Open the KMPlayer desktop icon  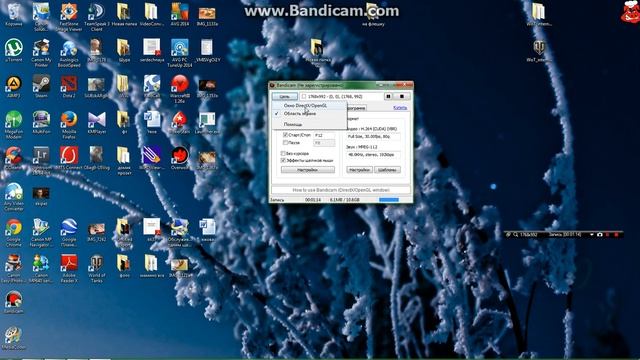click(x=97, y=122)
